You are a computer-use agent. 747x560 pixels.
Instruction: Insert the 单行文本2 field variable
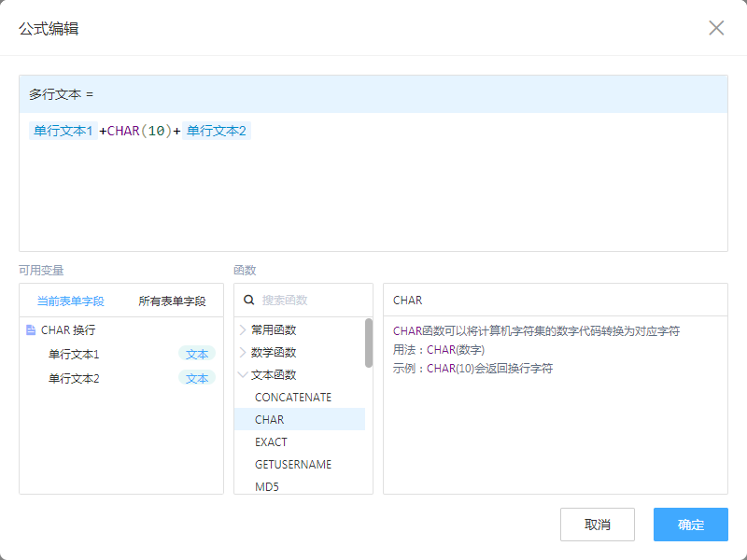point(74,379)
